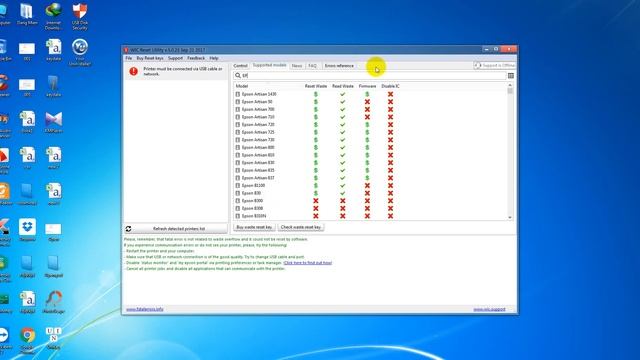Open the Buy Reset keys menu

pos(150,58)
